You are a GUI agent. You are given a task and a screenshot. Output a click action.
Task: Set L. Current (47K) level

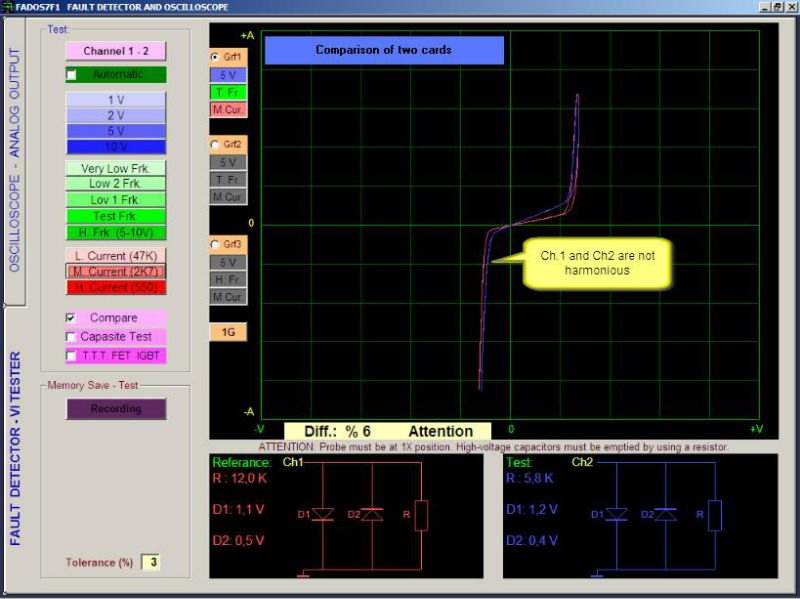(x=116, y=256)
